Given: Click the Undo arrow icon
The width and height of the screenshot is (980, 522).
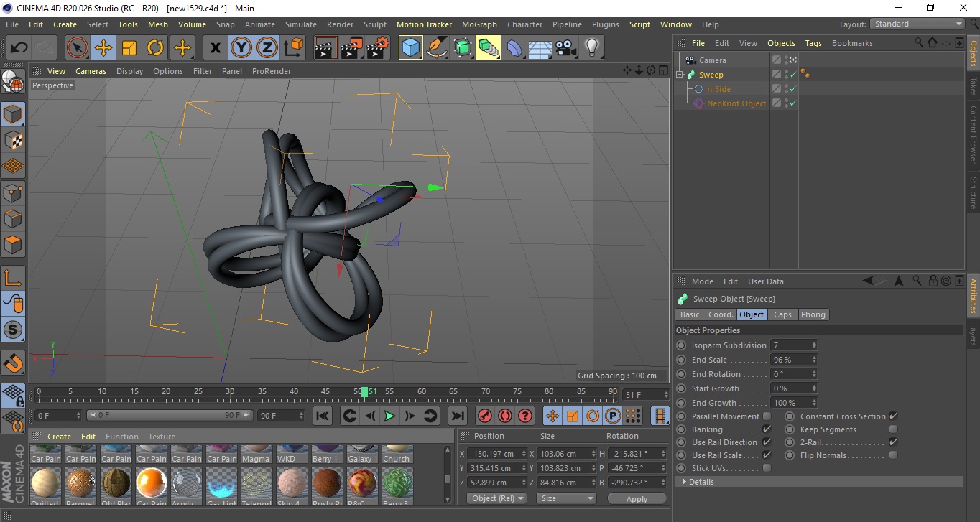Looking at the screenshot, I should click(19, 48).
